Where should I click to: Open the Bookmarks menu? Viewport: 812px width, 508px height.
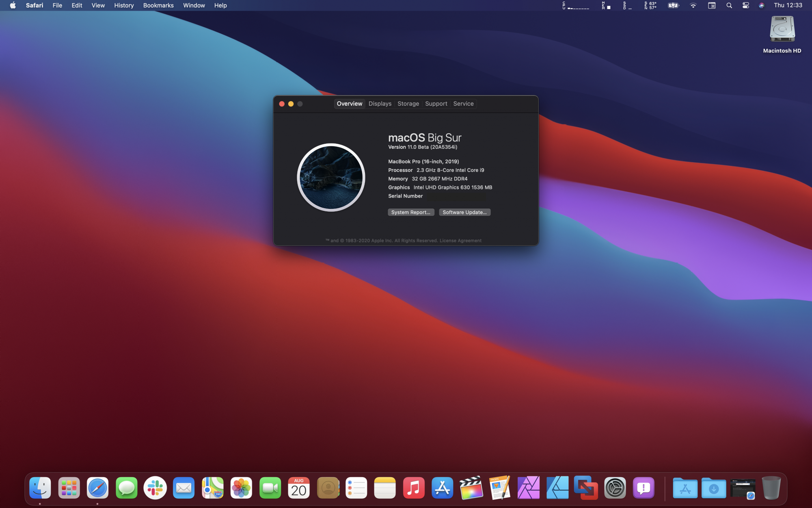pos(158,5)
